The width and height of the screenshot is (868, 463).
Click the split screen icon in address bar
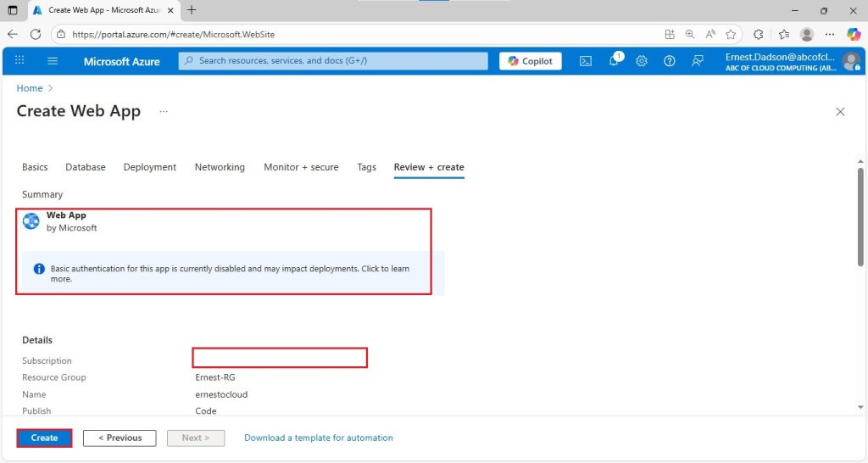(670, 34)
